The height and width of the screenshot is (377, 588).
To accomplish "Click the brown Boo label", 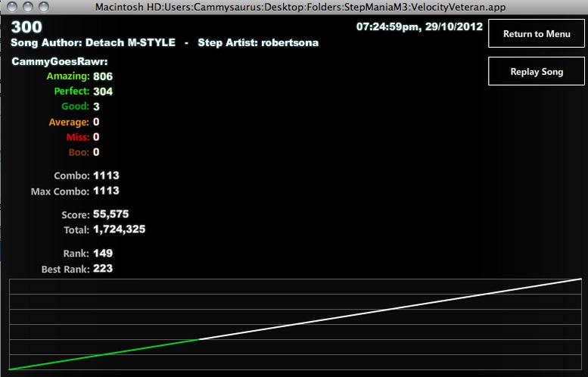I will (79, 152).
